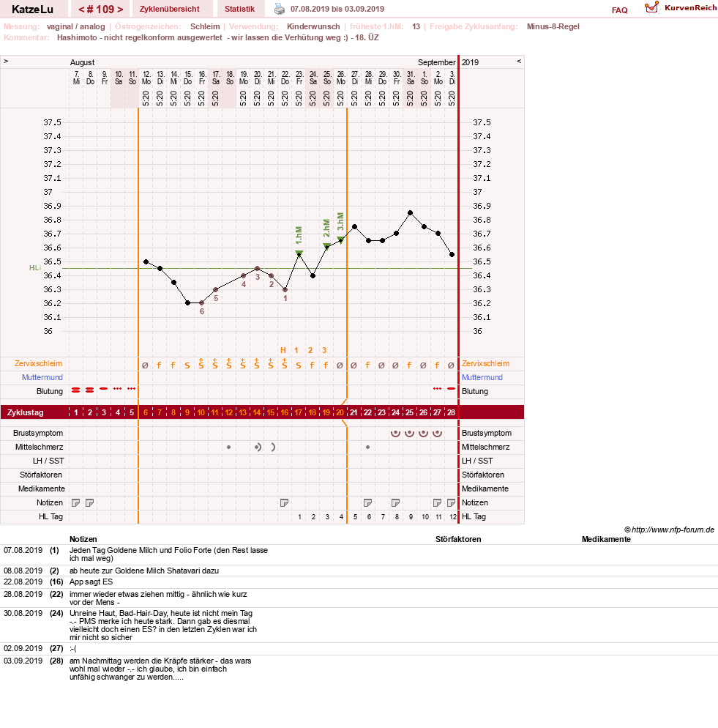Click temperature point on cycle day 6
This screenshot has height=728, width=718.
pyautogui.click(x=146, y=262)
